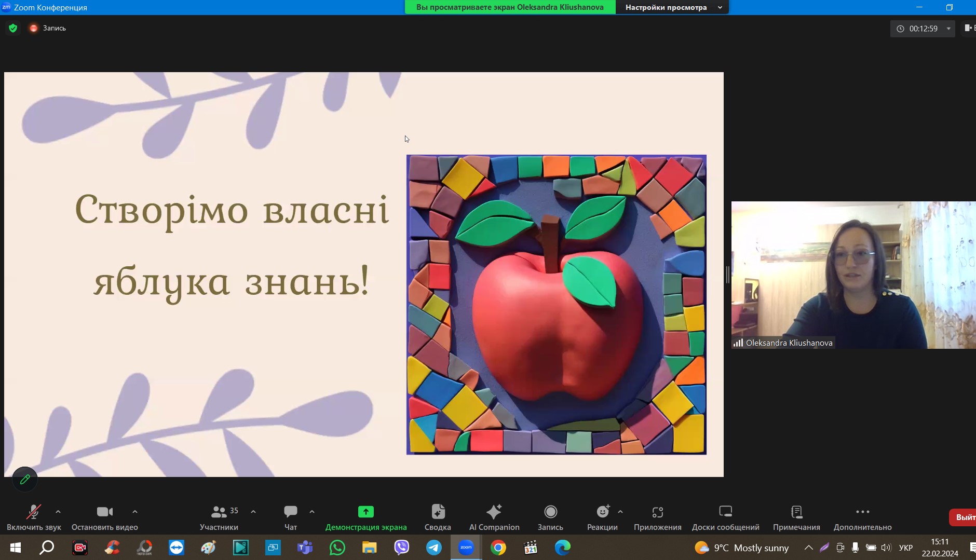Click the red leave meeting button
Image resolution: width=976 pixels, height=560 pixels.
pos(964,517)
